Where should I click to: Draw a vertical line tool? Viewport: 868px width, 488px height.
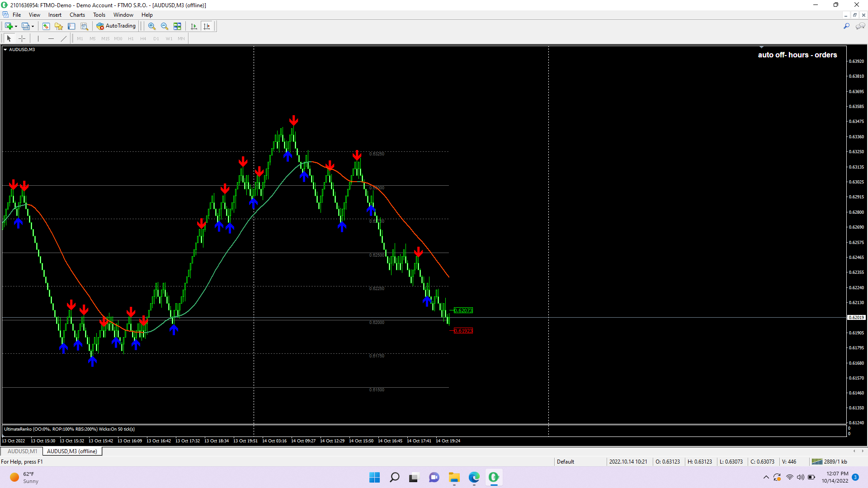tap(38, 38)
